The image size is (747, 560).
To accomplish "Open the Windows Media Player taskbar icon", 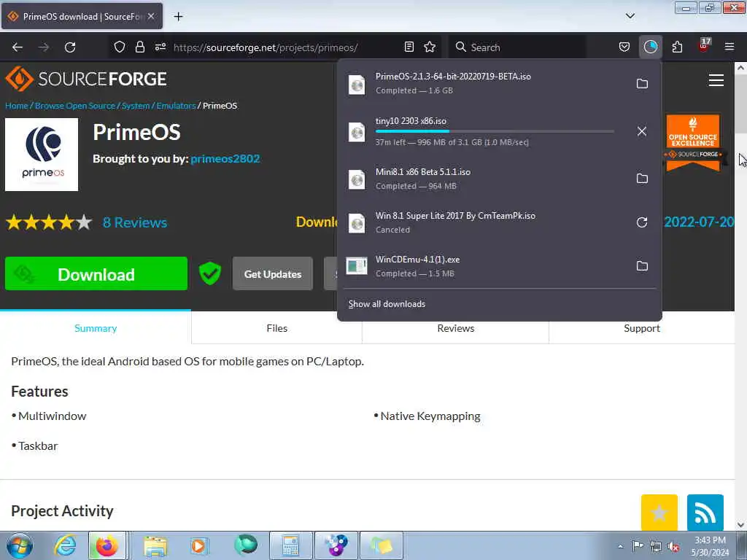I will (x=198, y=545).
